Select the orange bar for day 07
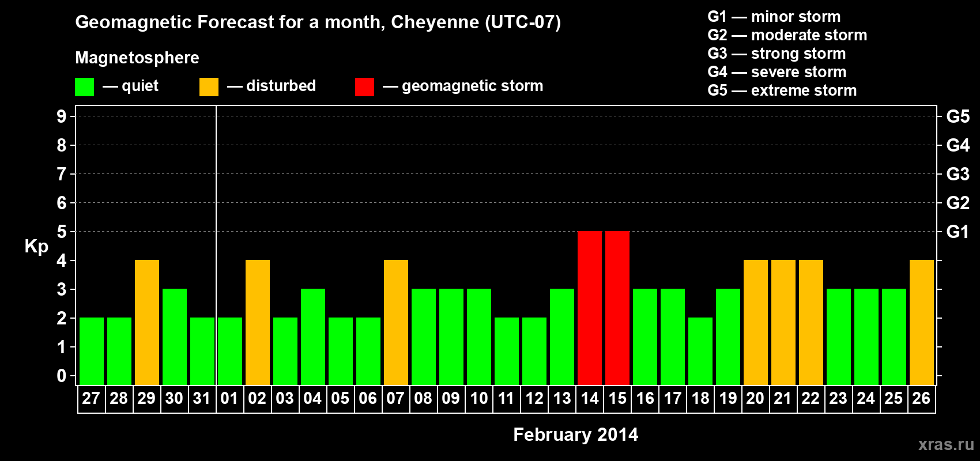The height and width of the screenshot is (461, 980). [x=396, y=322]
